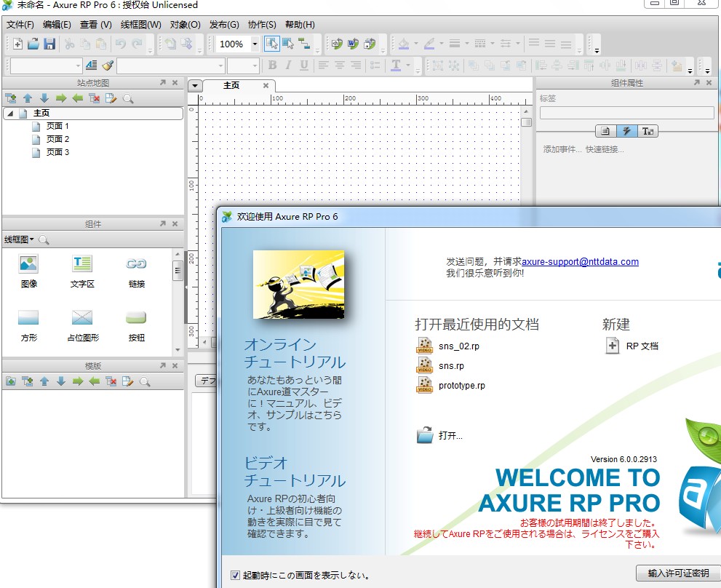The image size is (721, 588).
Task: Click 添加事件... in properties panel
Action: click(x=562, y=149)
